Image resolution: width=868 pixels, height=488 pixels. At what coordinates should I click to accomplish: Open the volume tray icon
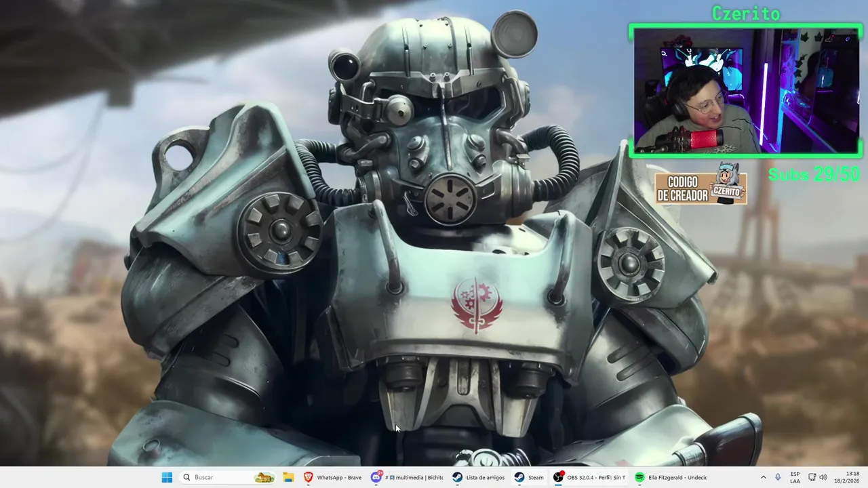click(823, 477)
